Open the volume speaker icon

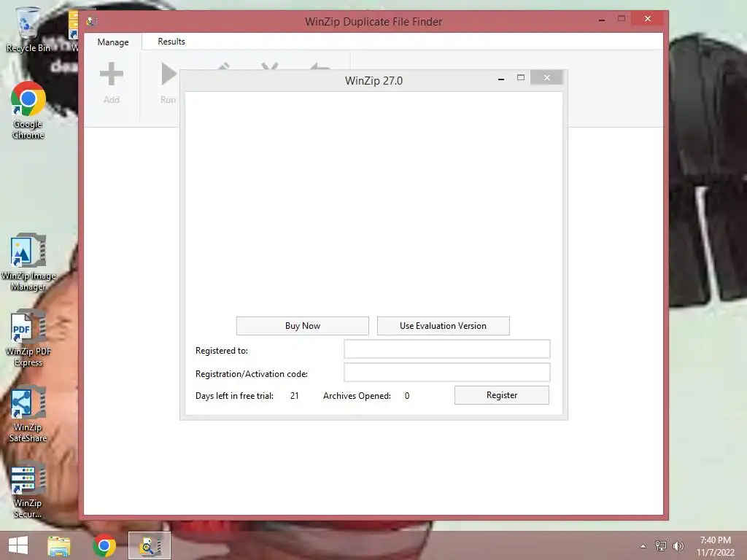678,546
